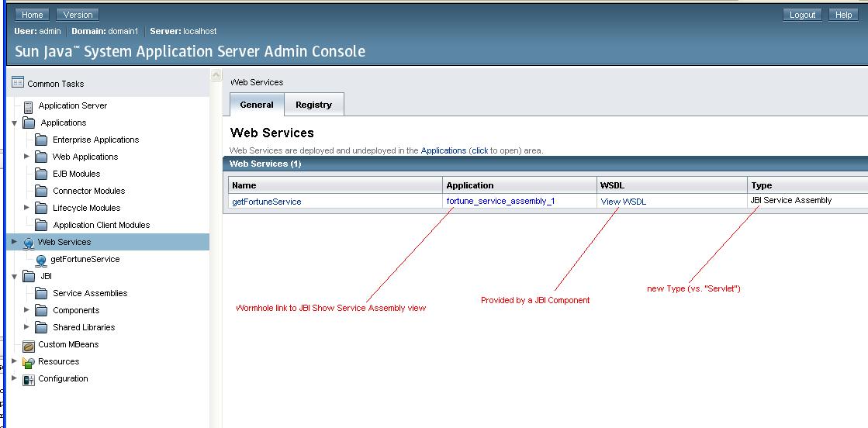
Task: Click the Version button in header
Action: [x=78, y=15]
